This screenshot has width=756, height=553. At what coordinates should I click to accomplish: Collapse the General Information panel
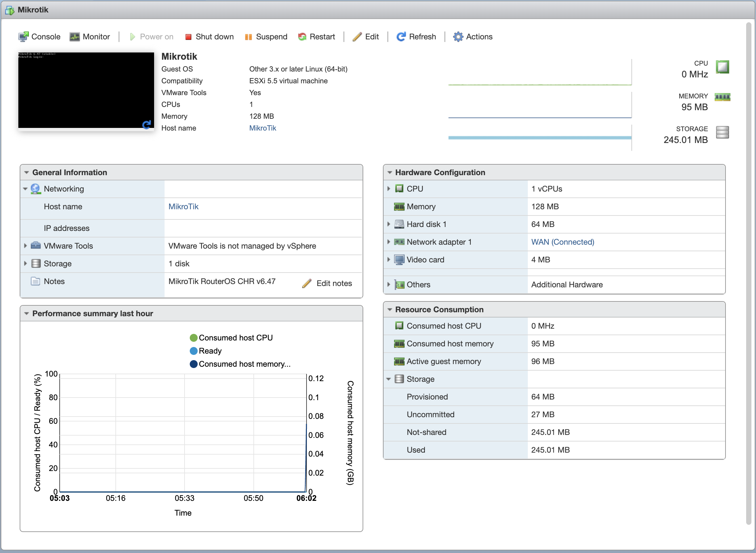[x=27, y=173]
